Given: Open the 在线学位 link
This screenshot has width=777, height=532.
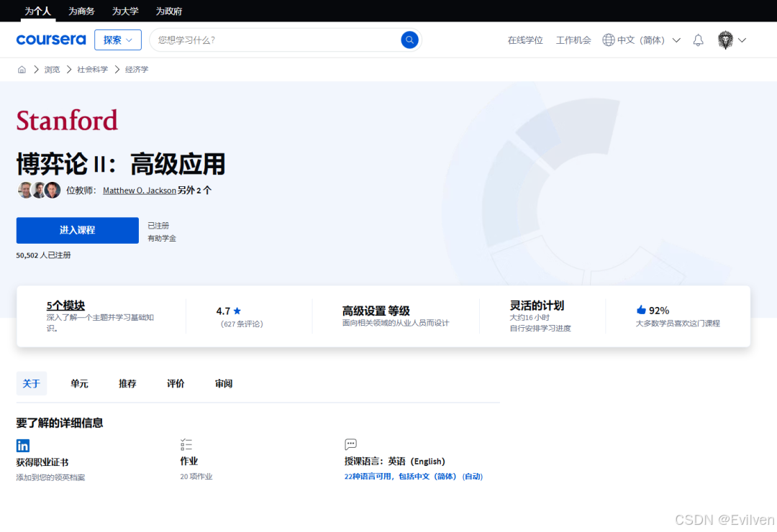Looking at the screenshot, I should click(x=525, y=40).
